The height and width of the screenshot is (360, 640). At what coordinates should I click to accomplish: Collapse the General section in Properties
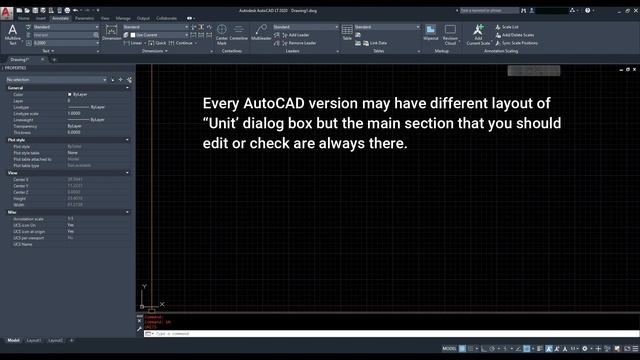[127, 88]
